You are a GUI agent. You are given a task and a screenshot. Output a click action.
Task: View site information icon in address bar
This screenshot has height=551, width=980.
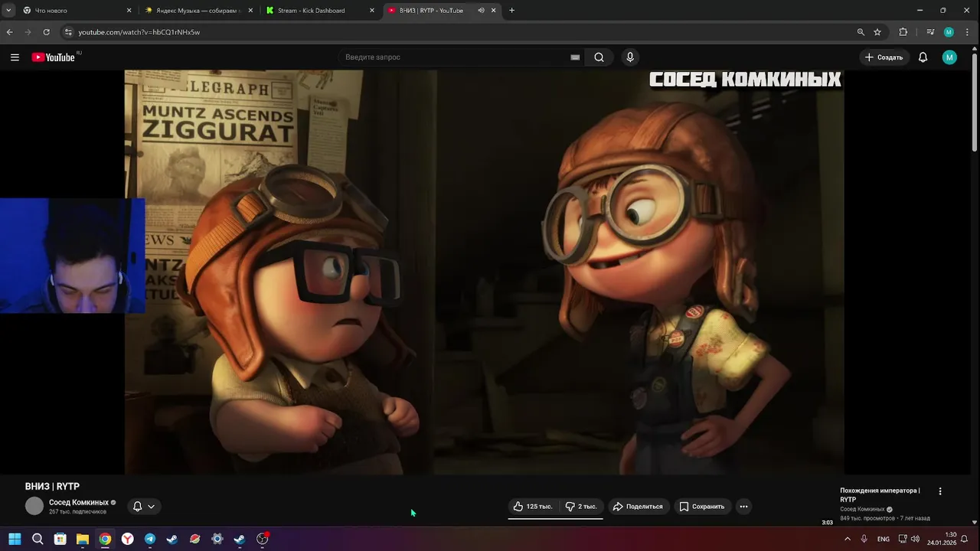(x=68, y=32)
